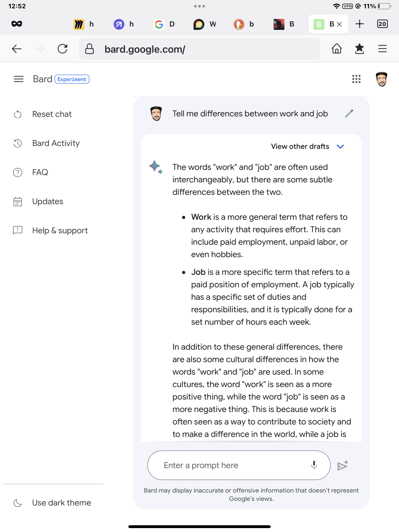Switch to the DuckDuckGo browser tab
The image size is (399, 532).
click(244, 24)
